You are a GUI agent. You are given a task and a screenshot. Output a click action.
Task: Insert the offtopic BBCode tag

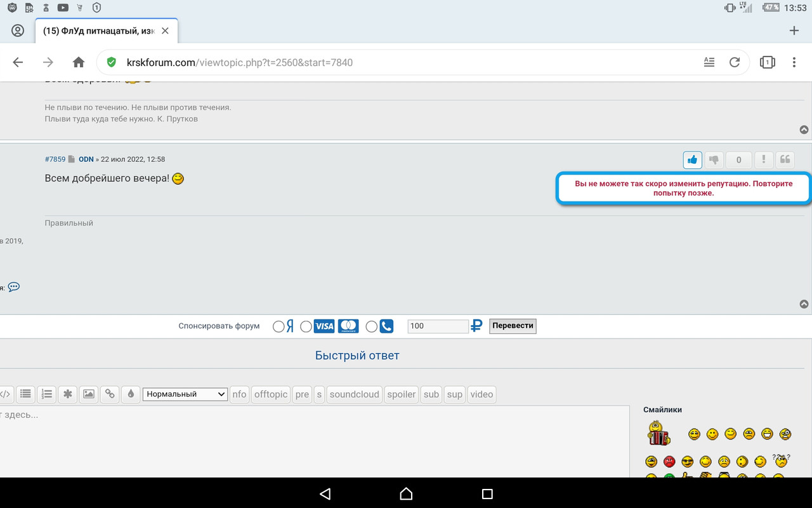coord(271,394)
